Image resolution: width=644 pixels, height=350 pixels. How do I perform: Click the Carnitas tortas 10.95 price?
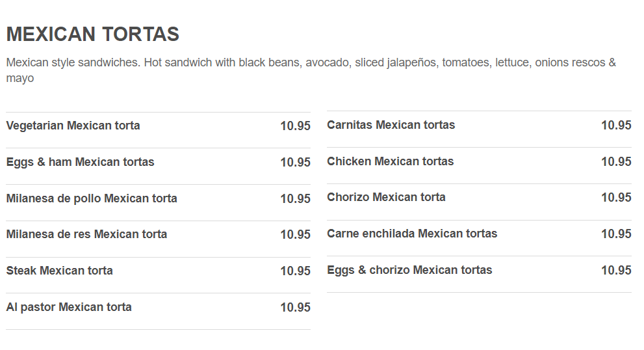[616, 126]
